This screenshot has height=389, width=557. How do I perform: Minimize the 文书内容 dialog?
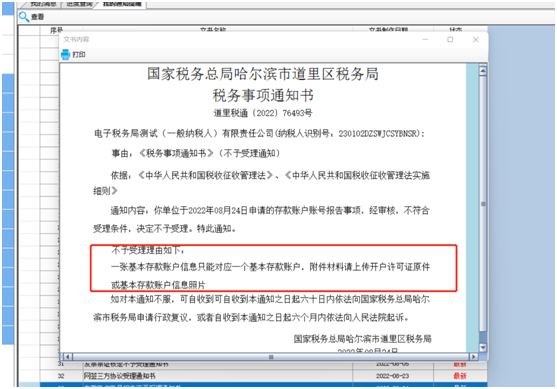[x=425, y=39]
